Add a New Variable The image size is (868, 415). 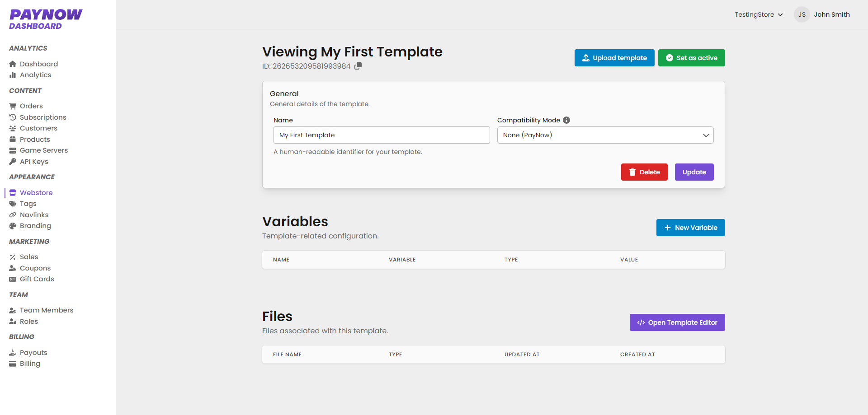(x=690, y=228)
